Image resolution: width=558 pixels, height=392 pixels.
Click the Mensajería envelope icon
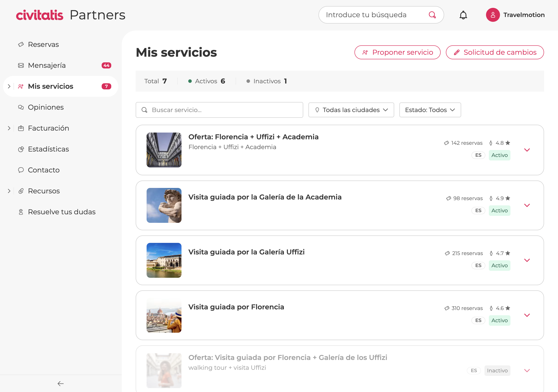pos(21,65)
